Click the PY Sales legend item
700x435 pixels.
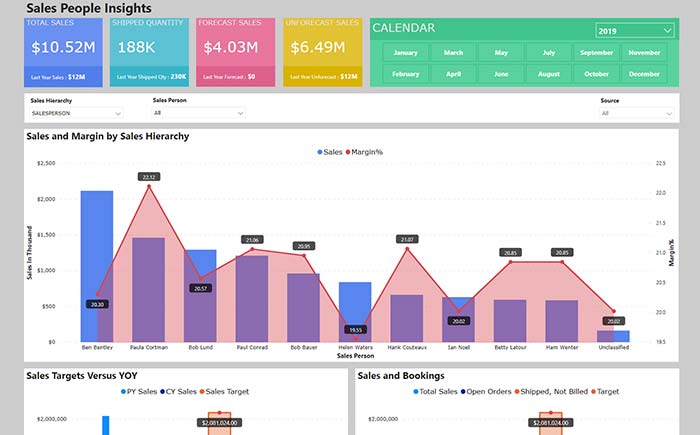[x=139, y=392]
